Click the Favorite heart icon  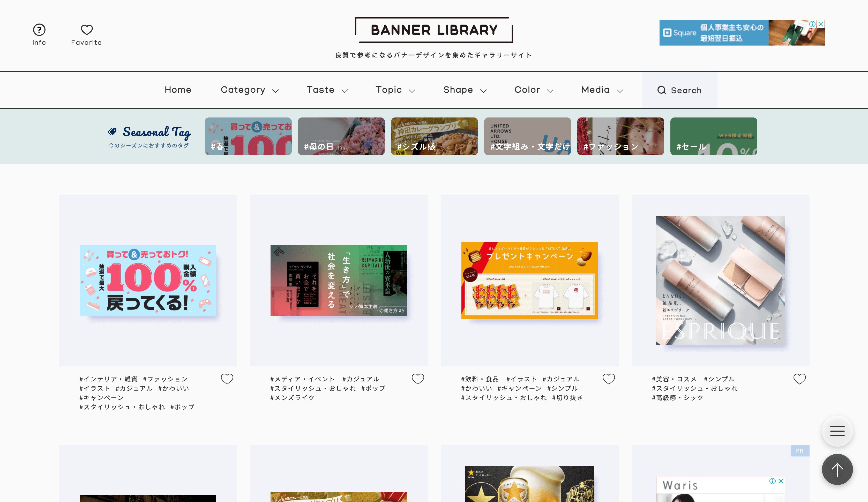pyautogui.click(x=86, y=30)
